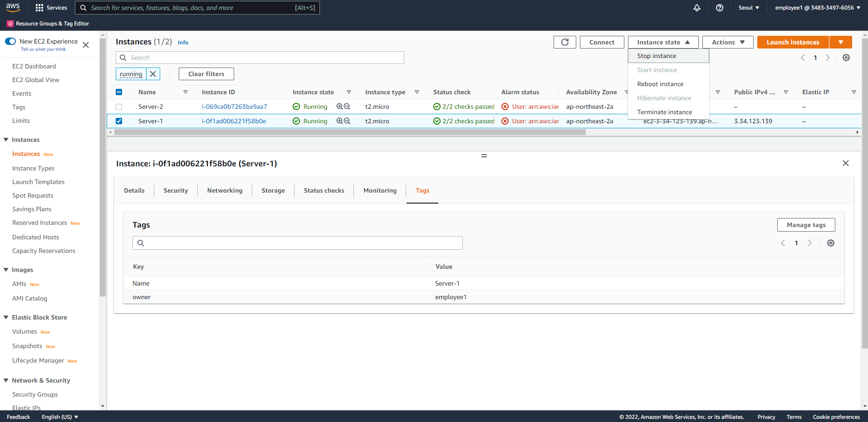Collapse the Network & Security section

(x=6, y=380)
